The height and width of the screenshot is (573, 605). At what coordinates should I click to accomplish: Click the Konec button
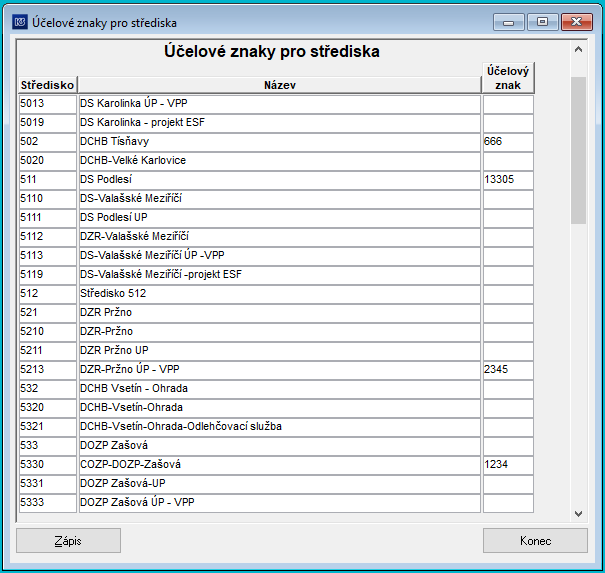click(535, 540)
